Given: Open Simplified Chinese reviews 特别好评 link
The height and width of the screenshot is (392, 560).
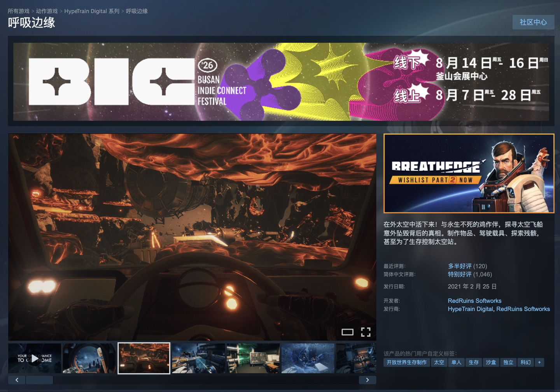Looking at the screenshot, I should pos(460,274).
